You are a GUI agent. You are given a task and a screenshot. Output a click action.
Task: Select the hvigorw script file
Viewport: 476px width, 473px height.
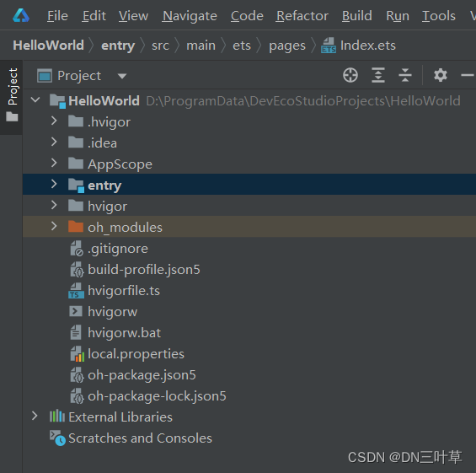pos(249,311)
